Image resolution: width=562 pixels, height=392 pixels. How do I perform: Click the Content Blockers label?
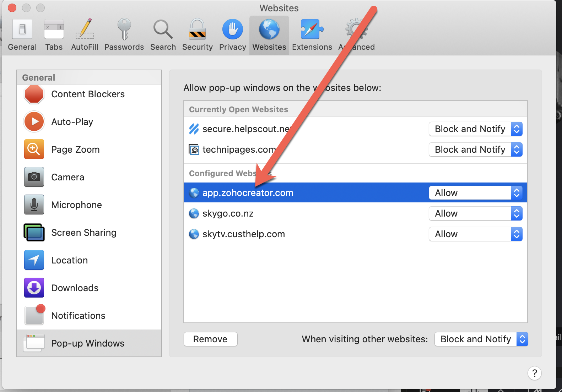tap(88, 94)
